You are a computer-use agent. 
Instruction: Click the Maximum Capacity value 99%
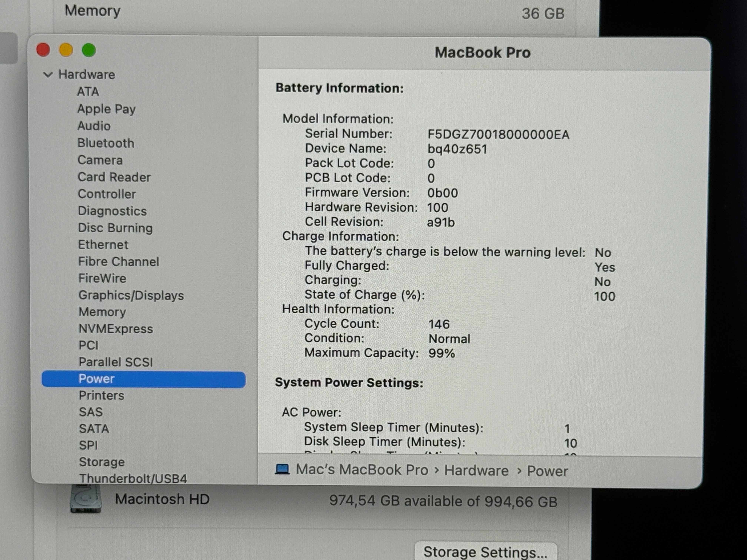442,353
